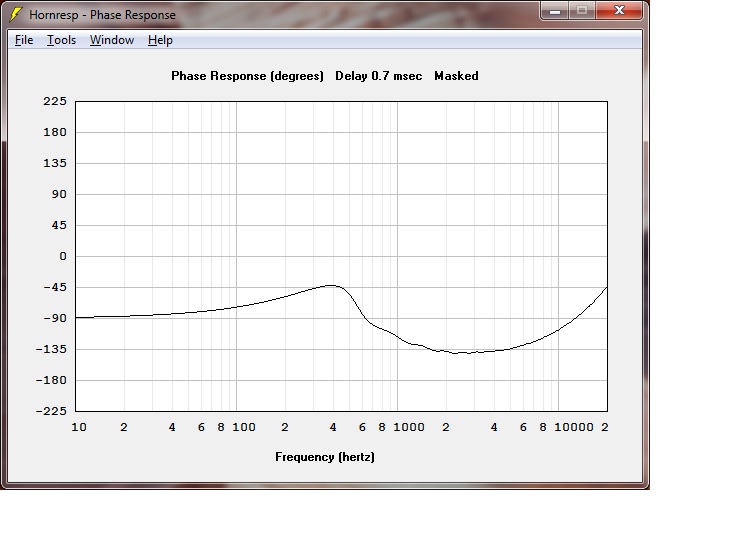
Task: Click the 100 frequency axis label
Action: (x=243, y=427)
